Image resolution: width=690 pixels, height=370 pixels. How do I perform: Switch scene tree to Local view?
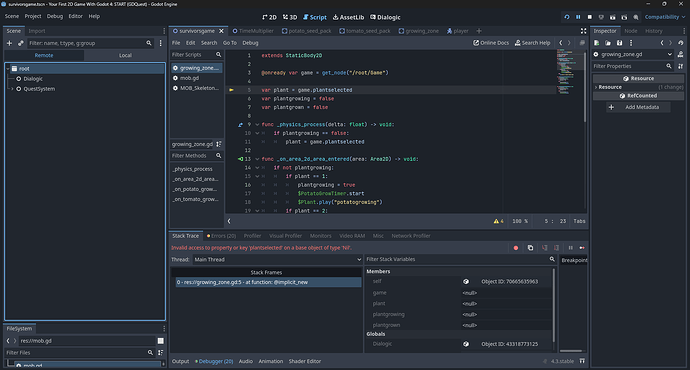(125, 55)
